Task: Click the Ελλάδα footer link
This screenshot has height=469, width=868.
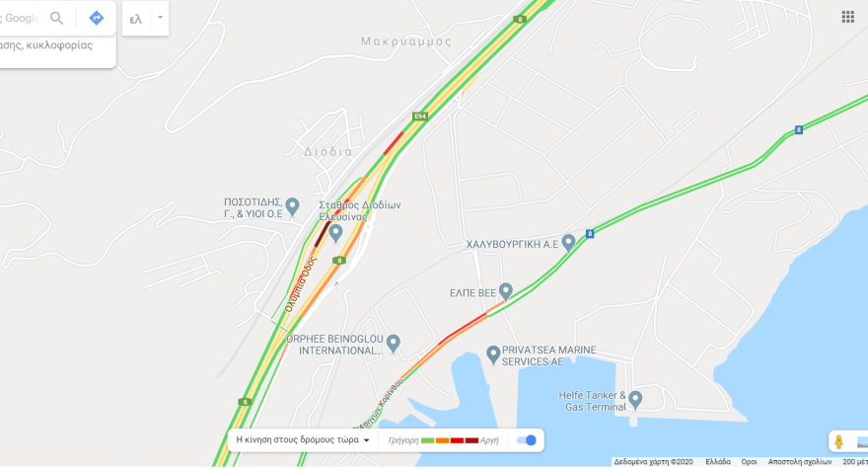Action: click(x=717, y=462)
